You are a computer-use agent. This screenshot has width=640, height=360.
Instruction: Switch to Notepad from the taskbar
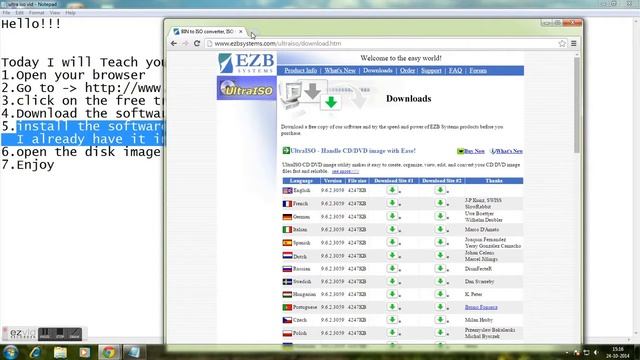(x=133, y=352)
